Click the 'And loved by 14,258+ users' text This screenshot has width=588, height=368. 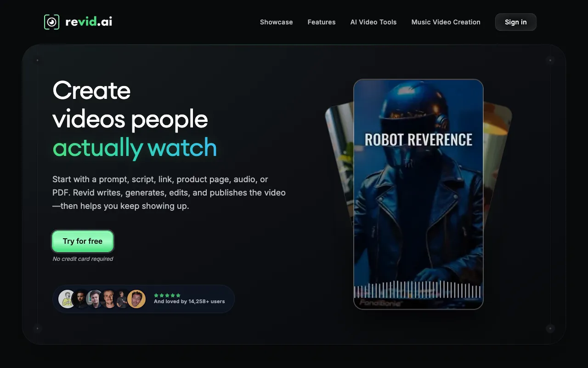(189, 302)
